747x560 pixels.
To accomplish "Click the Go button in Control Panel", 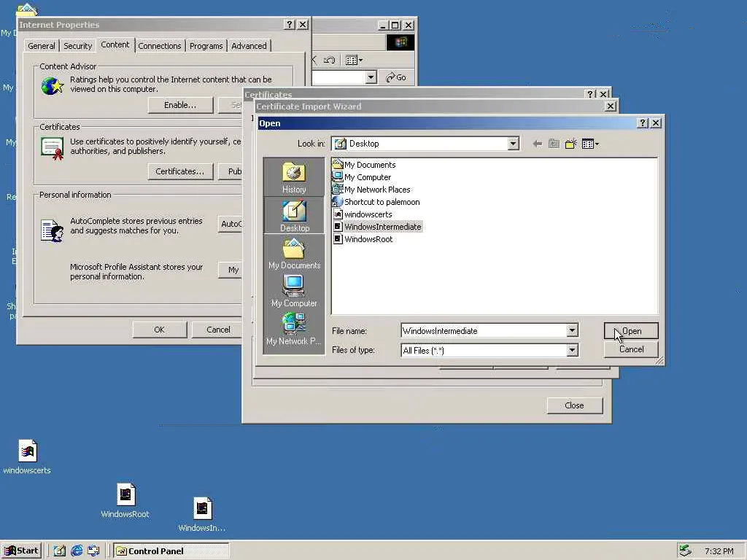I will pyautogui.click(x=396, y=77).
